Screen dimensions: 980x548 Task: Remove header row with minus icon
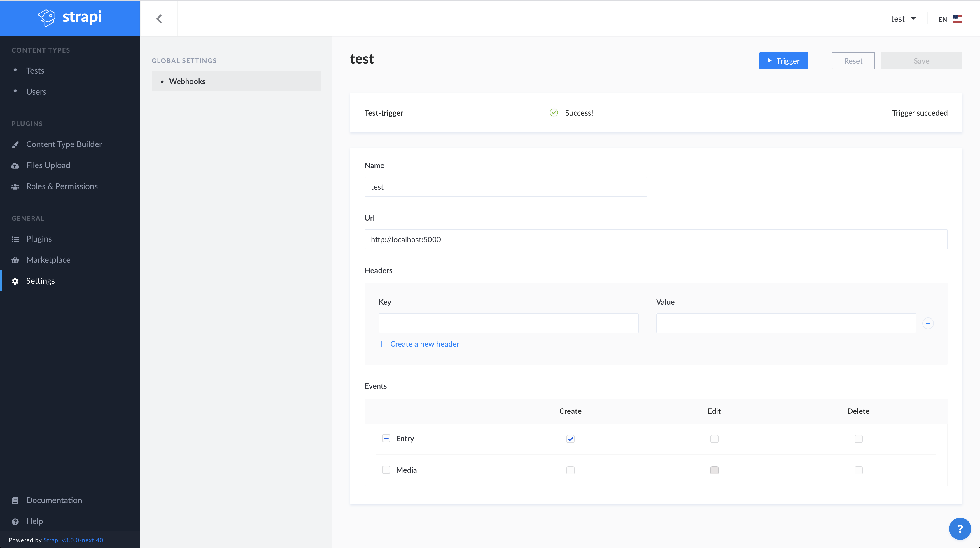coord(928,324)
